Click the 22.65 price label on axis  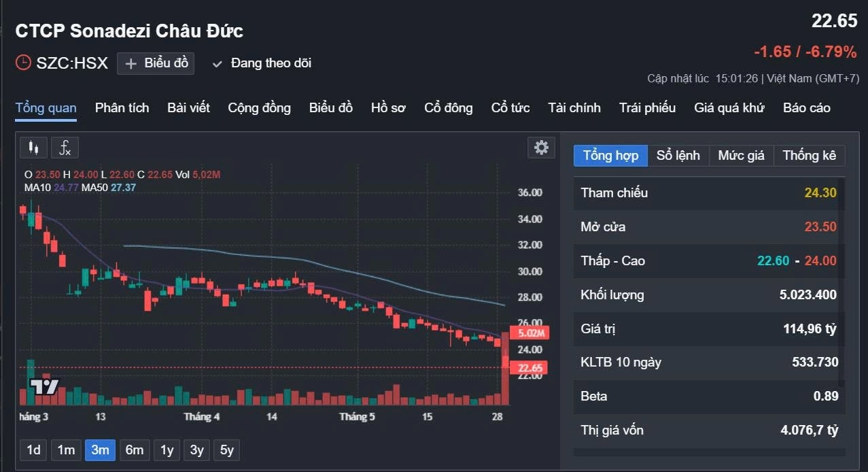pos(530,368)
